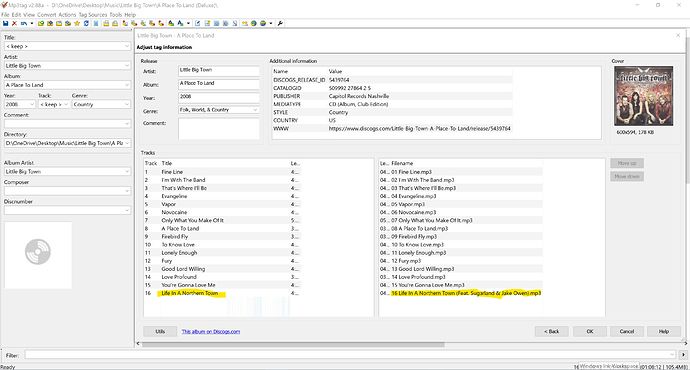Open the Tools menu
Screen dimensions: 690x370
pyautogui.click(x=116, y=15)
